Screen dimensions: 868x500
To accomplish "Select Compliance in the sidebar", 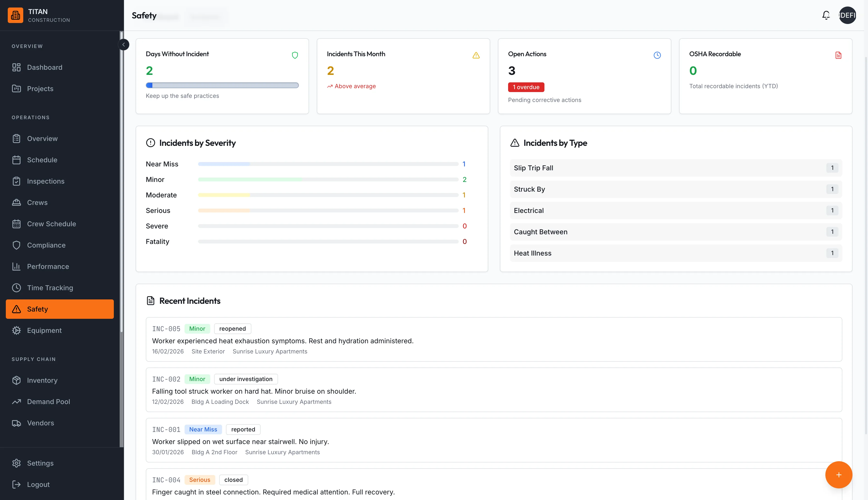I will pos(60,245).
